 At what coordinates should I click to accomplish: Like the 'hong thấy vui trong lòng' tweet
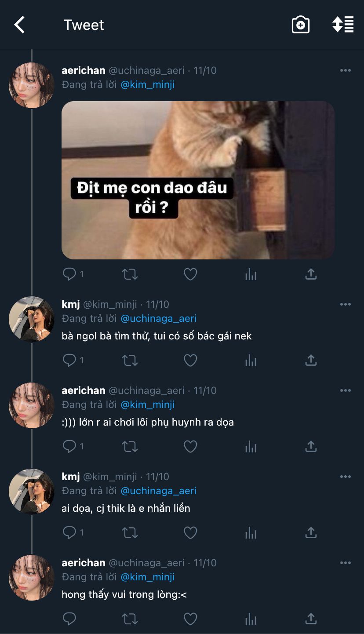click(x=190, y=619)
